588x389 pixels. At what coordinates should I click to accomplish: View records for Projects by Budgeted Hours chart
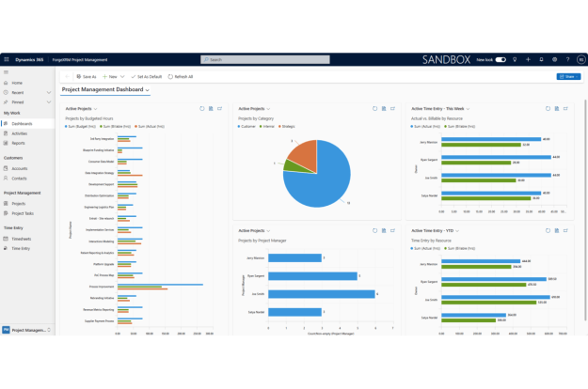[211, 109]
